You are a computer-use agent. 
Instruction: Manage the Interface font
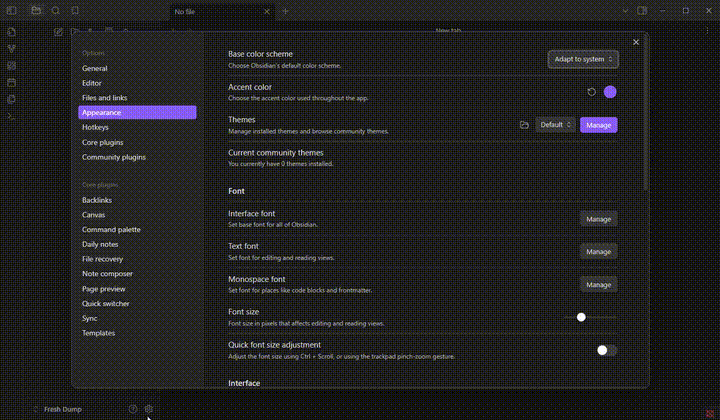(598, 219)
